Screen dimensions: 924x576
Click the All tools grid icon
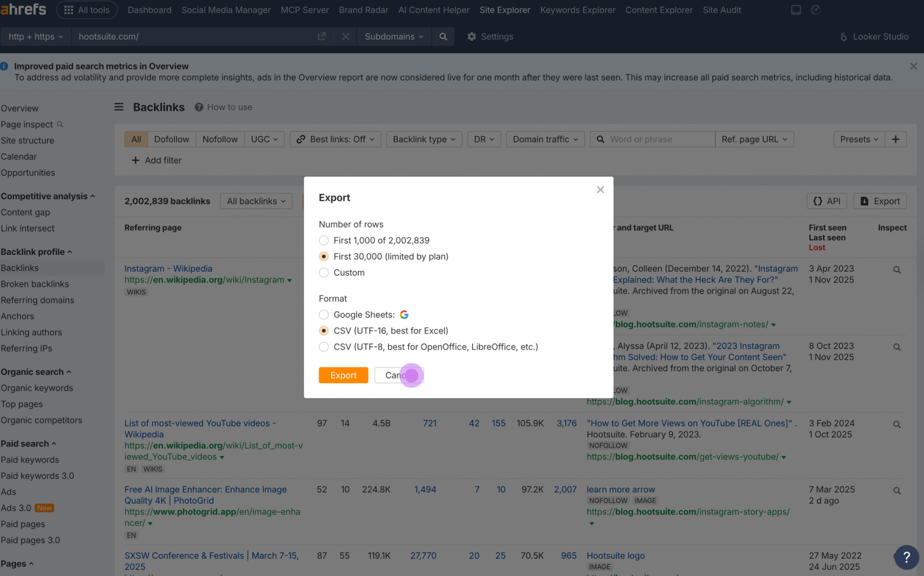[x=69, y=10]
